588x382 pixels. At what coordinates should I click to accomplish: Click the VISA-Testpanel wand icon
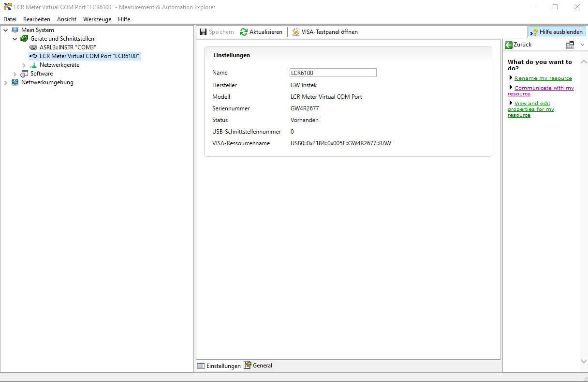click(x=295, y=32)
